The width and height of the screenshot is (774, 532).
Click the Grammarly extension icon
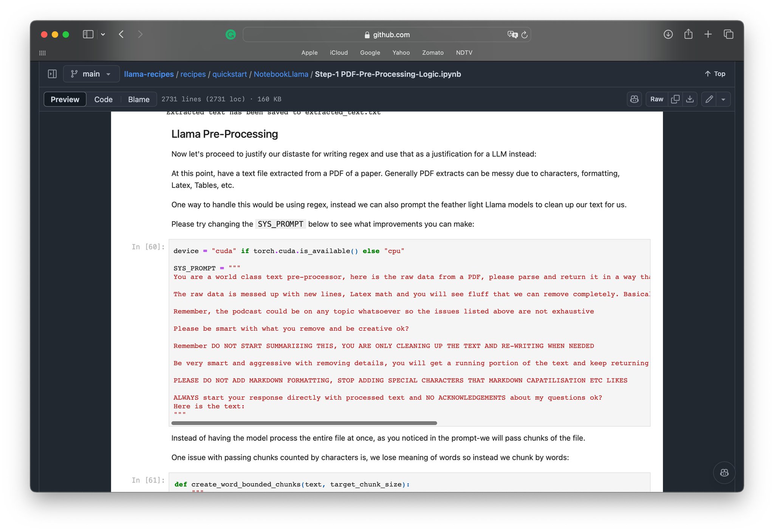[231, 35]
